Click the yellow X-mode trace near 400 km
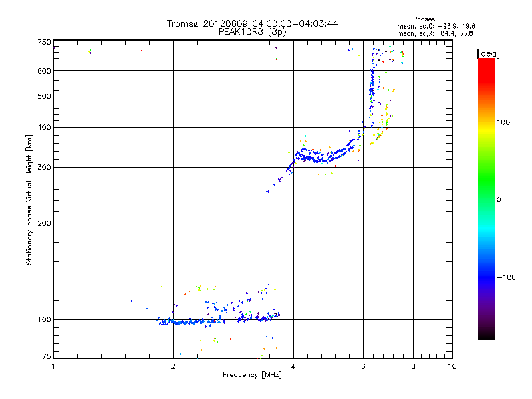Image resolution: width=532 pixels, height=399 pixels. (382, 126)
